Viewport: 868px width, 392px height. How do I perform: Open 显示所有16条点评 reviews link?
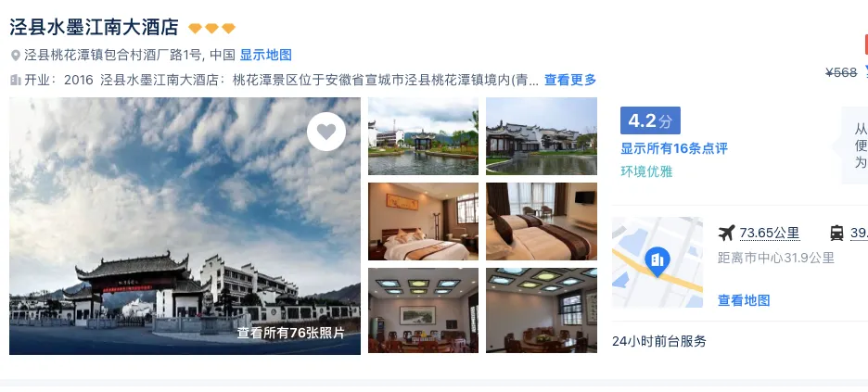673,148
